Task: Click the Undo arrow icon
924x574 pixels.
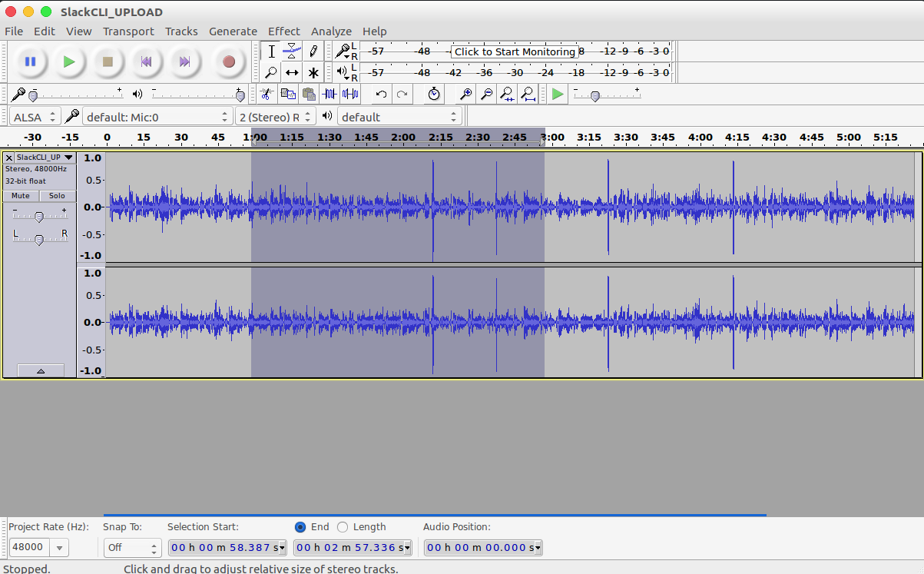Action: pos(381,94)
